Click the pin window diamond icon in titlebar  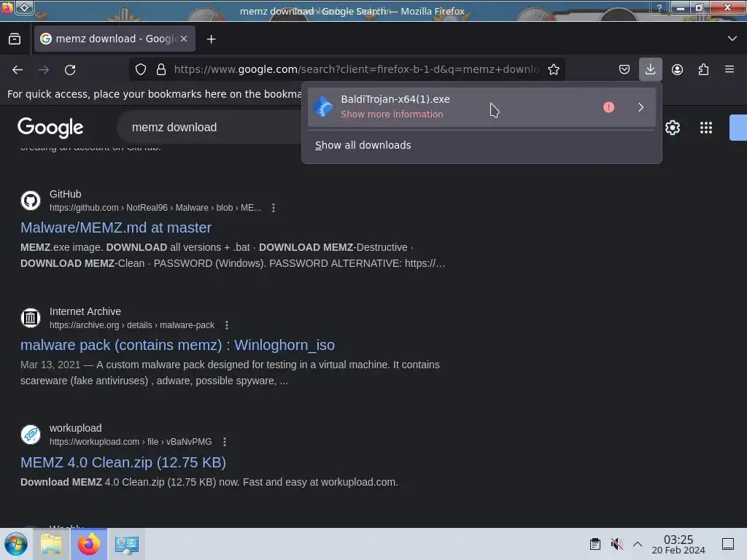click(24, 7)
